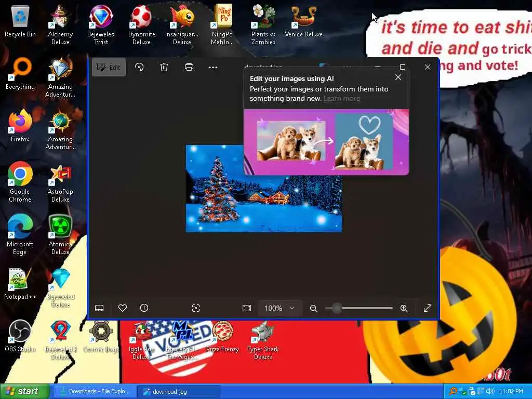The width and height of the screenshot is (532, 399).
Task: Select the Bejeweled 2 Deluxe desktop shortcut
Action: (60, 340)
